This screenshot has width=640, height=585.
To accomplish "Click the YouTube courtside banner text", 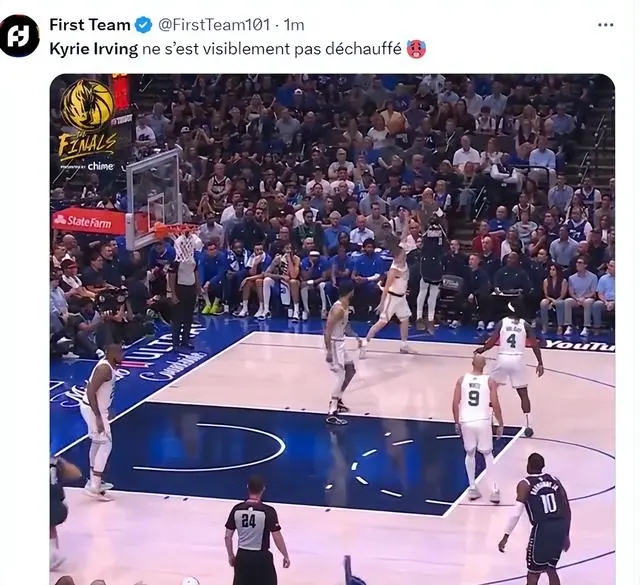I will tap(581, 345).
